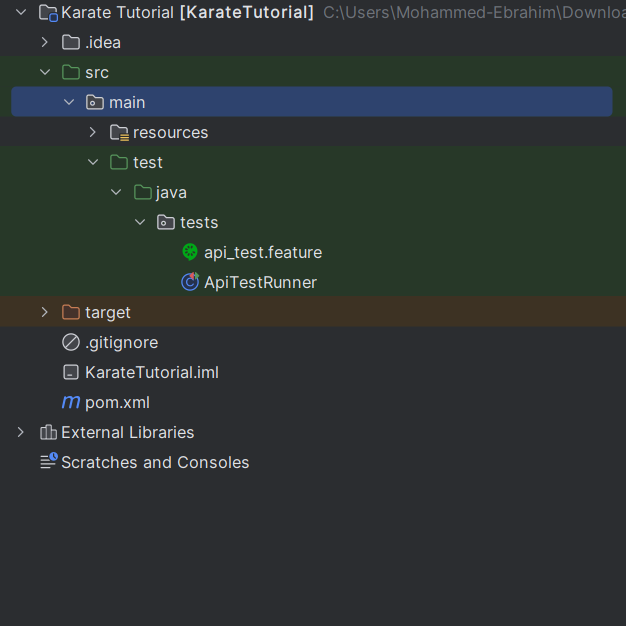The width and height of the screenshot is (626, 626).
Task: Select the .gitignore file
Action: tap(121, 343)
